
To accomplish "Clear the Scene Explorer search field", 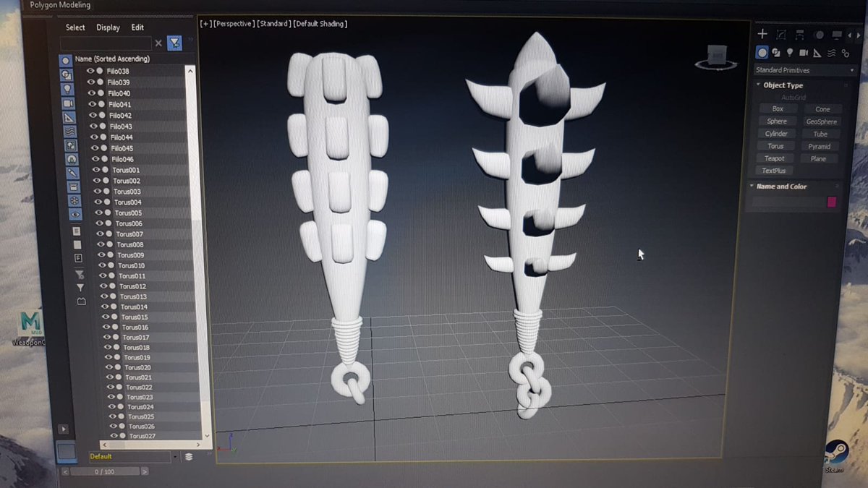I will pos(158,43).
